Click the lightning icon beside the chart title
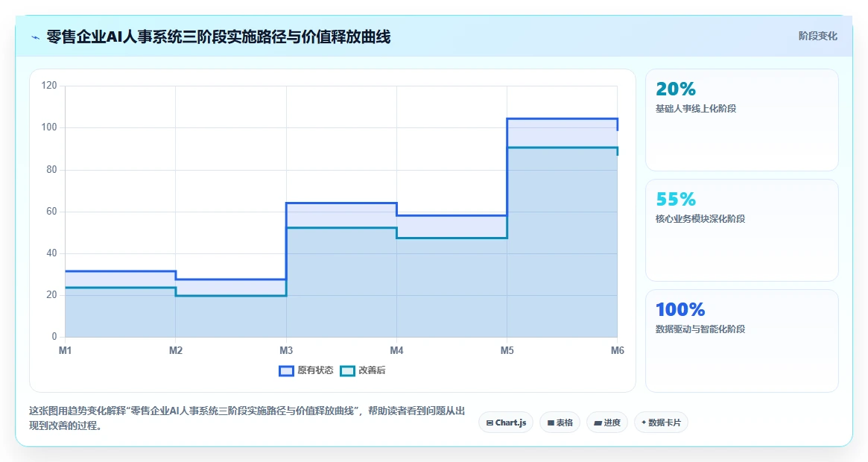Viewport: 868px width, 462px height. (36, 38)
